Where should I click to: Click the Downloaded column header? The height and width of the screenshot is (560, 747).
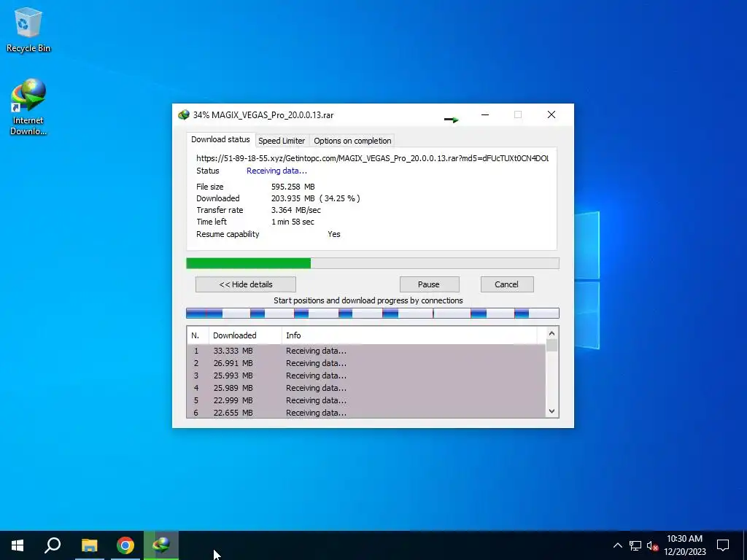click(245, 335)
